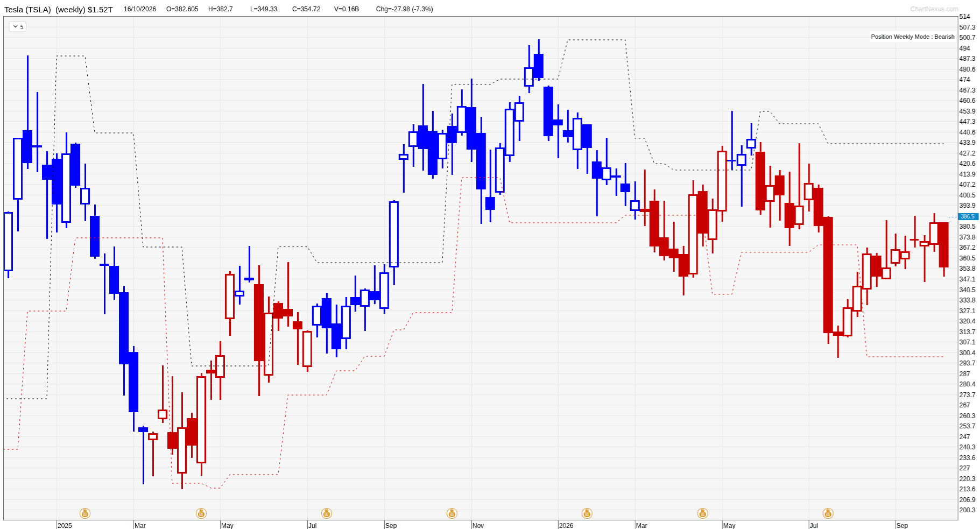Click the 'O=382.605' open value
The width and height of the screenshot is (980, 529).
182,9
